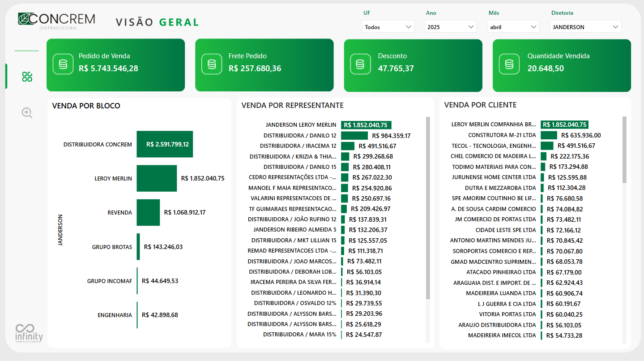Click the Grupo Brotas label in Venda por Bloco
This screenshot has width=644, height=361.
[112, 247]
